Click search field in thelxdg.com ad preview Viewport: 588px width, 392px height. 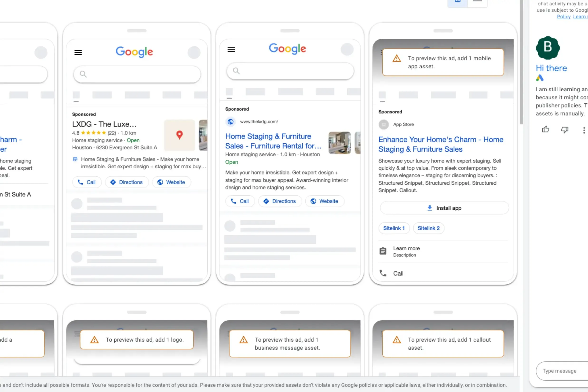290,71
